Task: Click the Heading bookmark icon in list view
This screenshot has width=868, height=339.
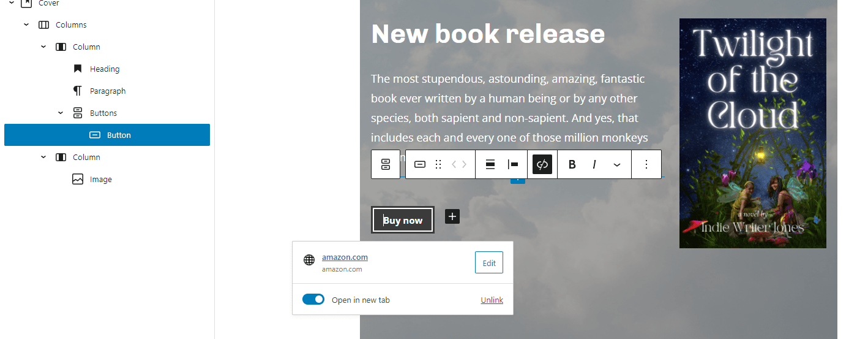Action: (x=78, y=69)
